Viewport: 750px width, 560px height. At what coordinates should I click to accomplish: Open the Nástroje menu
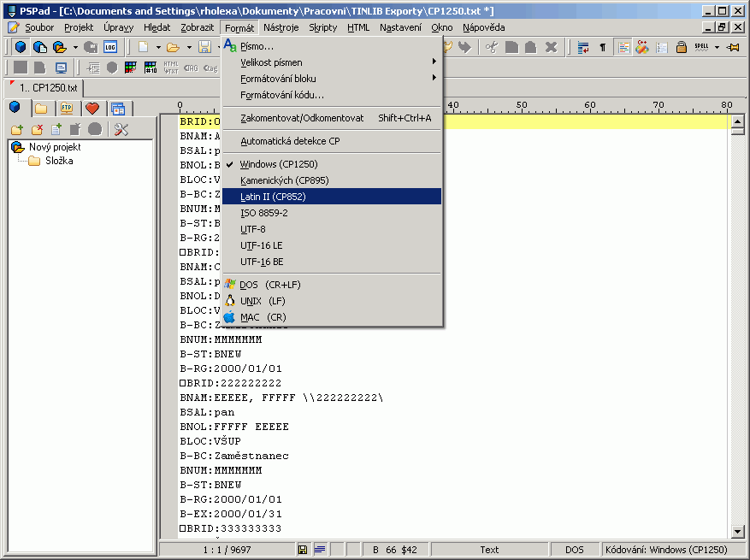281,27
